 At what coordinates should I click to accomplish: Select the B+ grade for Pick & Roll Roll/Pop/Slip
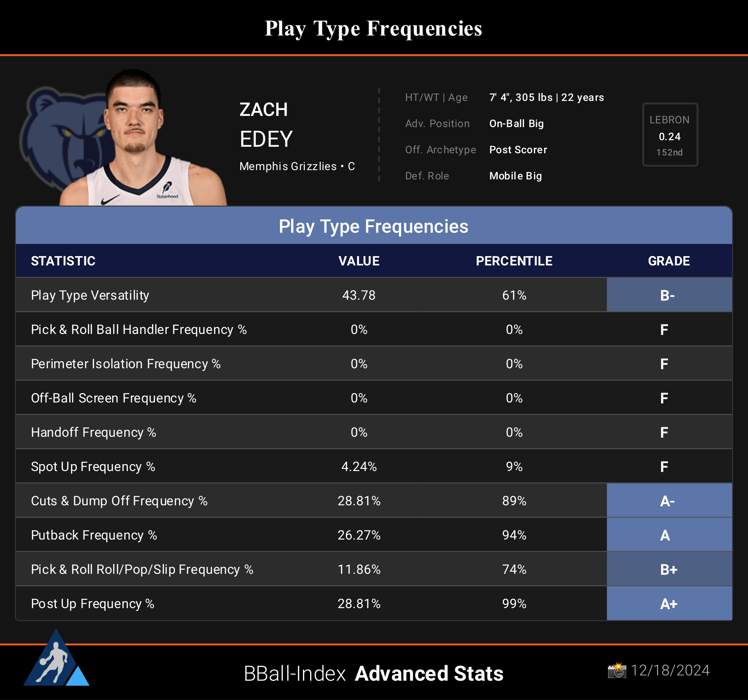point(669,569)
